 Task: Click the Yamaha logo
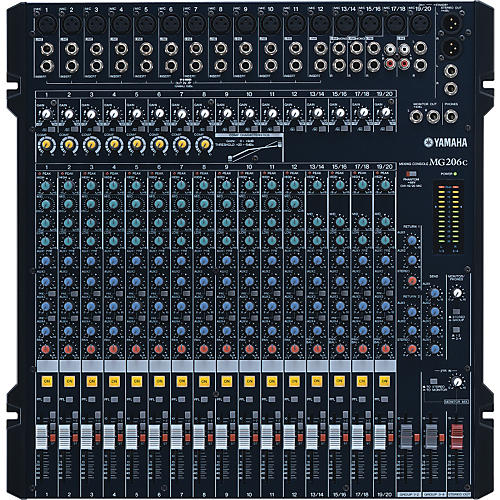tap(446, 143)
